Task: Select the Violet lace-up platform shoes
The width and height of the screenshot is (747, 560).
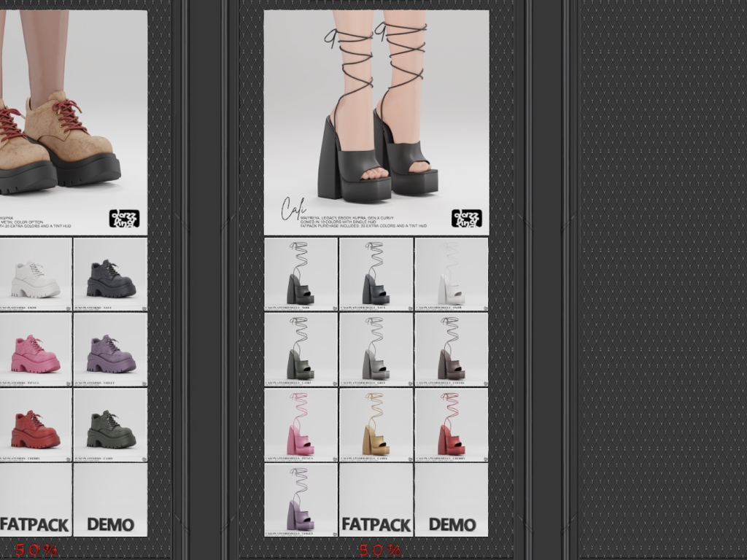Action: click(110, 349)
